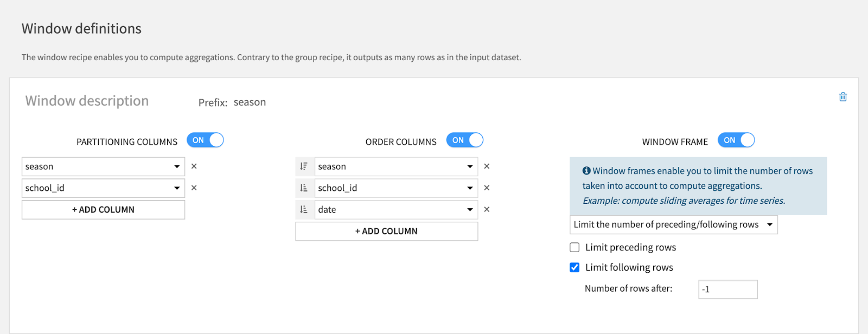868x334 pixels.
Task: Toggle sort direction for date order column
Action: (304, 210)
